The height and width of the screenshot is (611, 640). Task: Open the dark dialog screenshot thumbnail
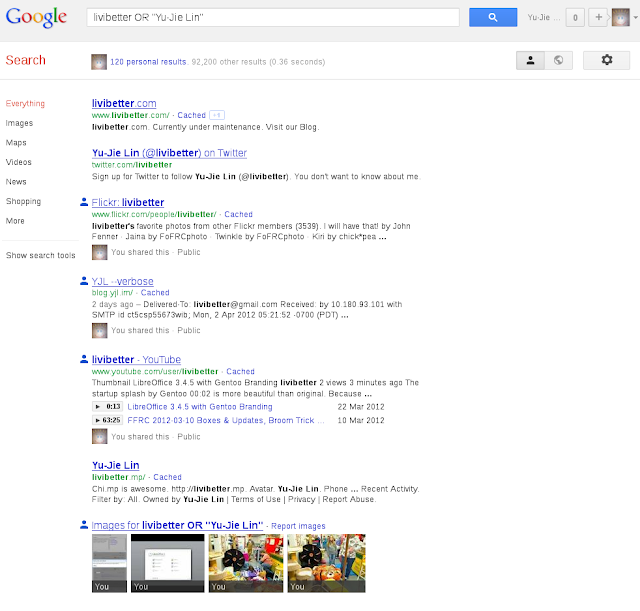(x=167, y=563)
